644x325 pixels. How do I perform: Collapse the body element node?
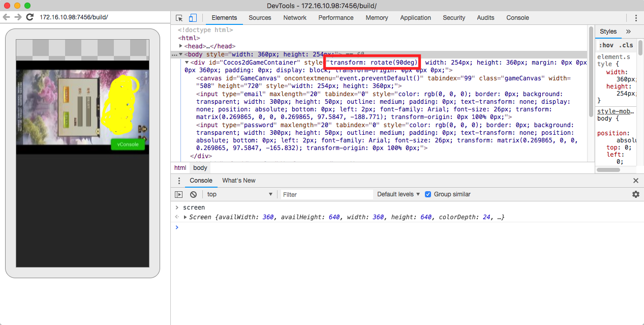[181, 54]
